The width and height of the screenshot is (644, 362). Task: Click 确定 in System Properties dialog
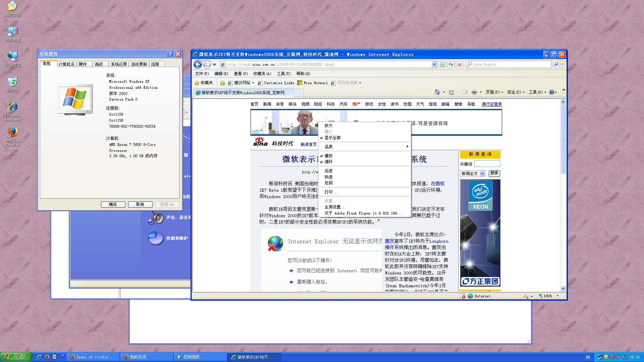pos(113,204)
